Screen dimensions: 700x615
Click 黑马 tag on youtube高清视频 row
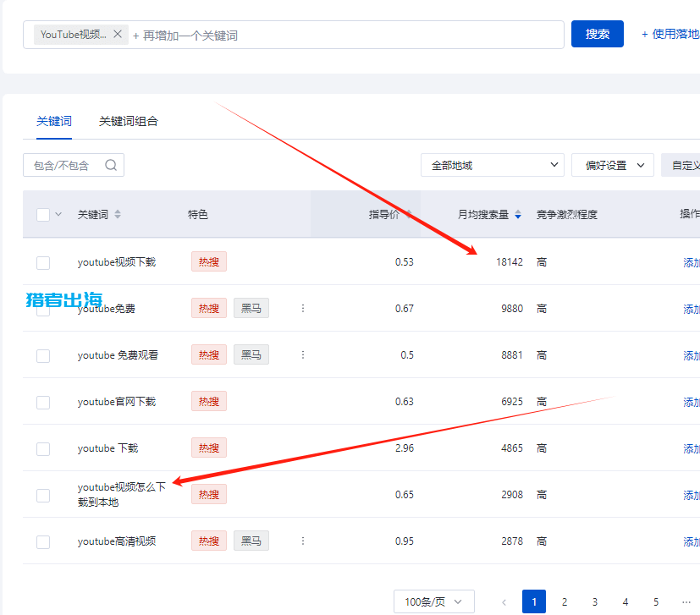click(x=251, y=541)
